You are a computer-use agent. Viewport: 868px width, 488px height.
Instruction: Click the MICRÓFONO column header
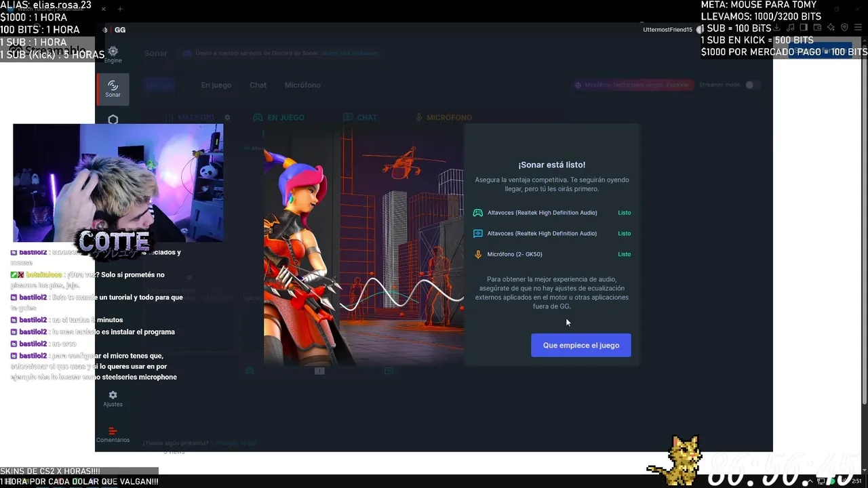(443, 117)
